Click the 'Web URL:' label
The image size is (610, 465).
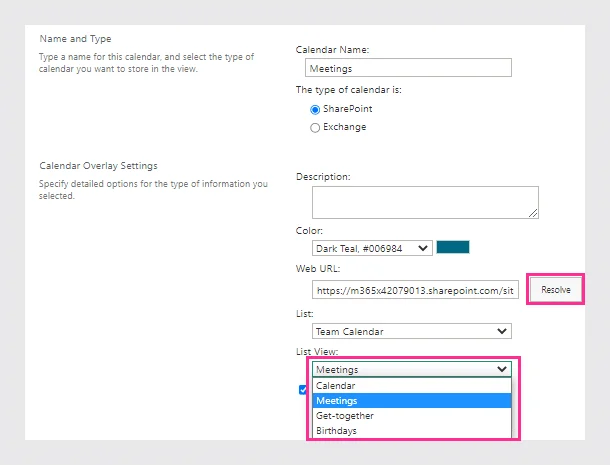click(x=318, y=269)
